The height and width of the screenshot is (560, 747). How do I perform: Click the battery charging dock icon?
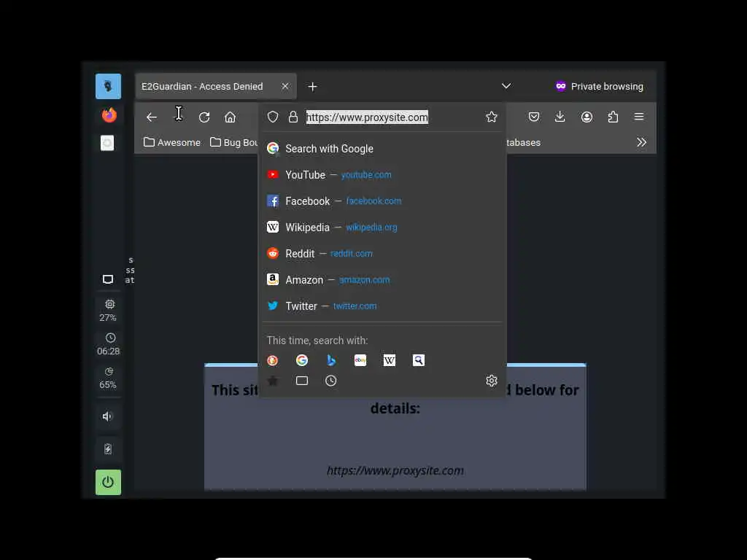[108, 448]
